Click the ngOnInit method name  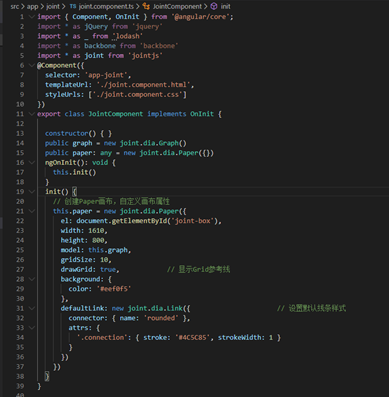pyautogui.click(x=61, y=162)
